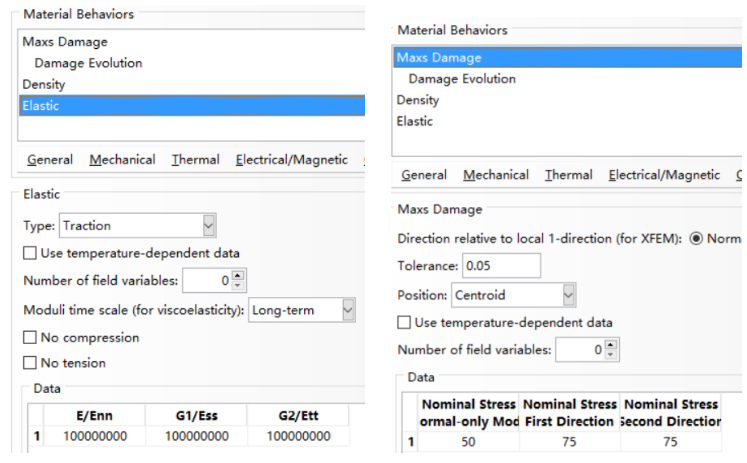Click the Tolerance input field
The height and width of the screenshot is (463, 747).
(x=501, y=266)
